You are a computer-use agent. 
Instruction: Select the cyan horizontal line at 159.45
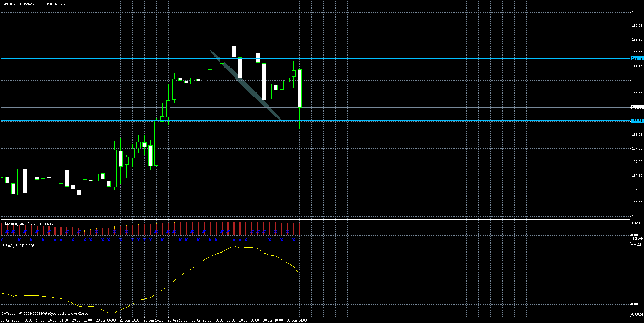click(315, 59)
